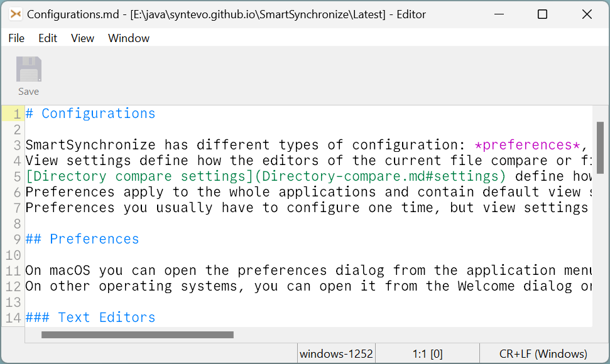Click the SmartSynchronize app icon in the title bar
Image resolution: width=610 pixels, height=364 pixels.
16,14
